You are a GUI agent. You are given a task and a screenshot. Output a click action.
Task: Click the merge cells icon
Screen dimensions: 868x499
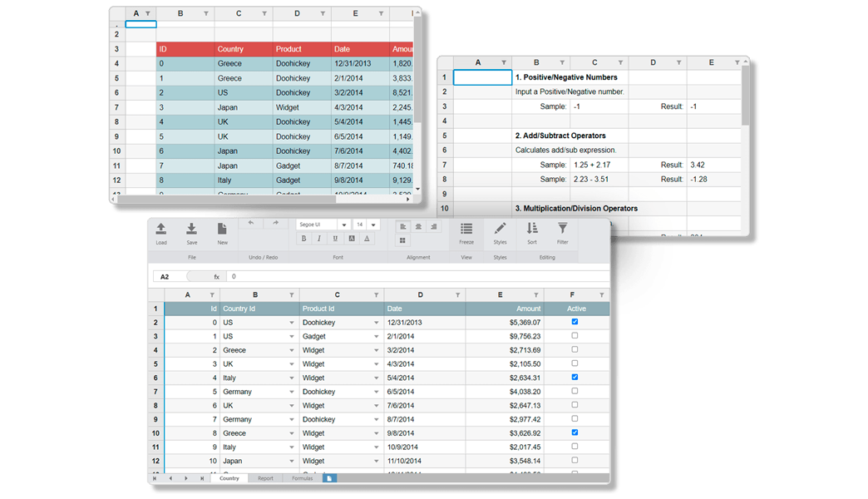coord(402,240)
